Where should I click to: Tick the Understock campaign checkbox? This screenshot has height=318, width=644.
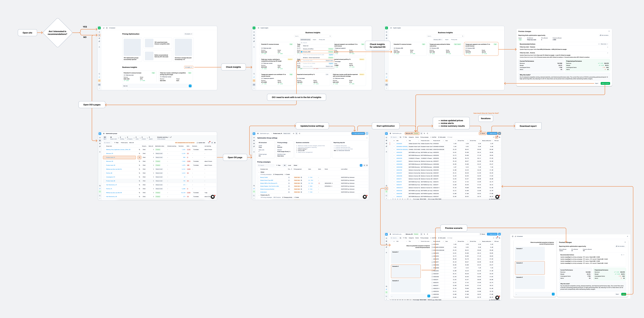(259, 192)
